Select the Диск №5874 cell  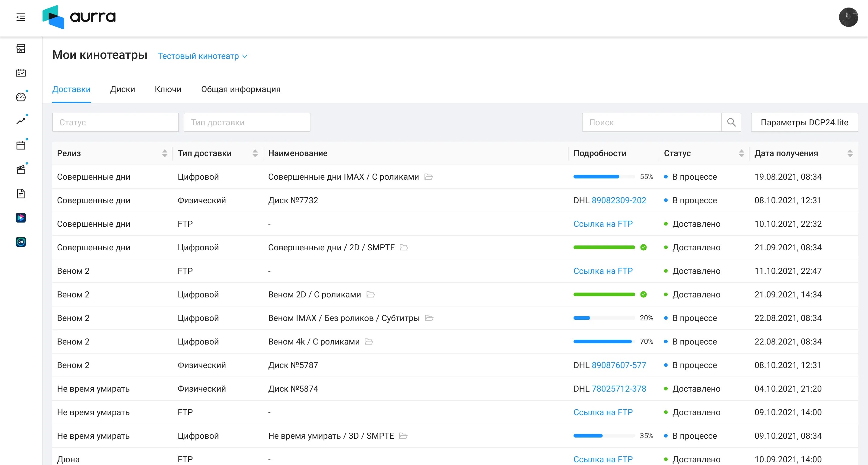pyautogui.click(x=293, y=389)
